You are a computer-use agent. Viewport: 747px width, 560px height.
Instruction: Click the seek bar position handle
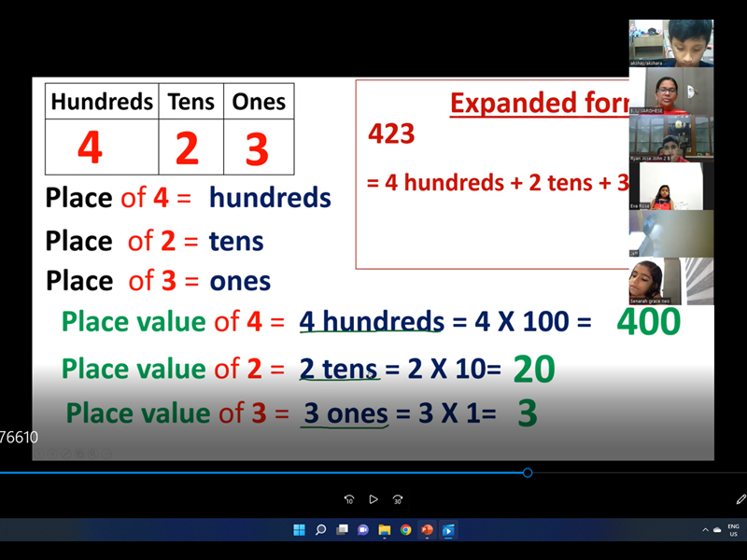[x=528, y=473]
